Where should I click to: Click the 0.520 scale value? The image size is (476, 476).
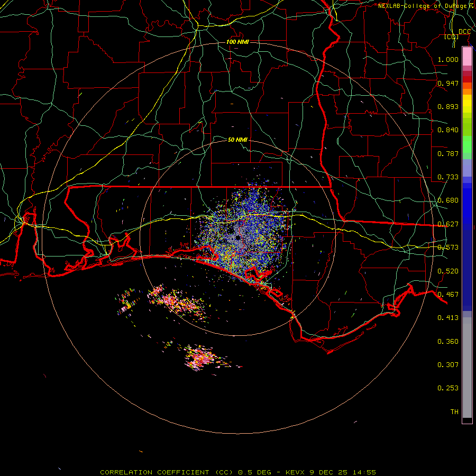(448, 271)
